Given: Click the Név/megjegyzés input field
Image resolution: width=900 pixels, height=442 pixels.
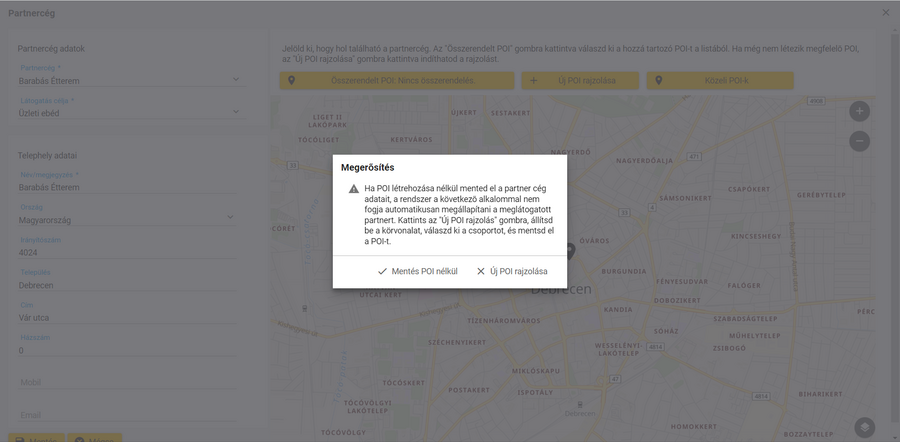Looking at the screenshot, I should (130, 186).
